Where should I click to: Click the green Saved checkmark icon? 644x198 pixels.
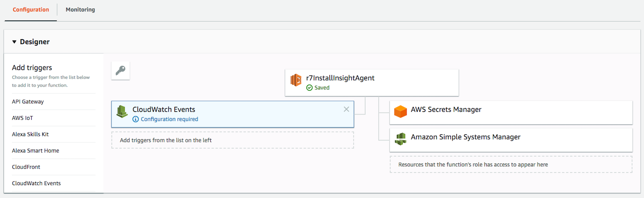pyautogui.click(x=310, y=87)
